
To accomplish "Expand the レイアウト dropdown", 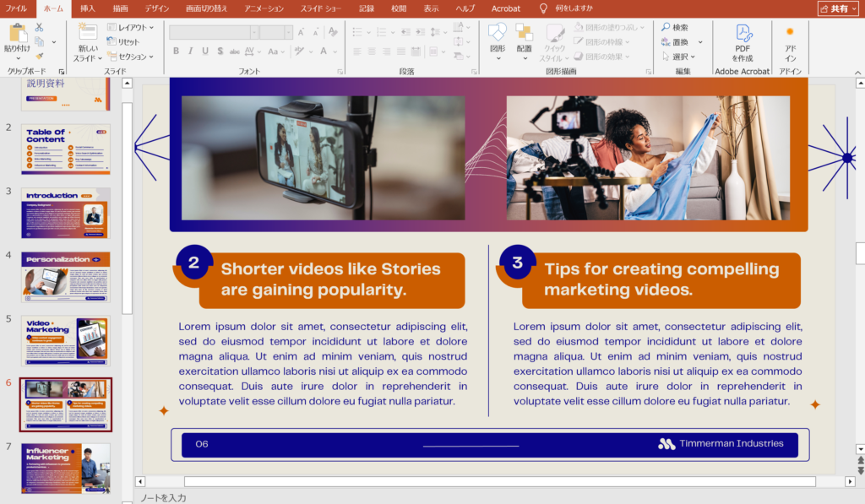I will tap(132, 28).
